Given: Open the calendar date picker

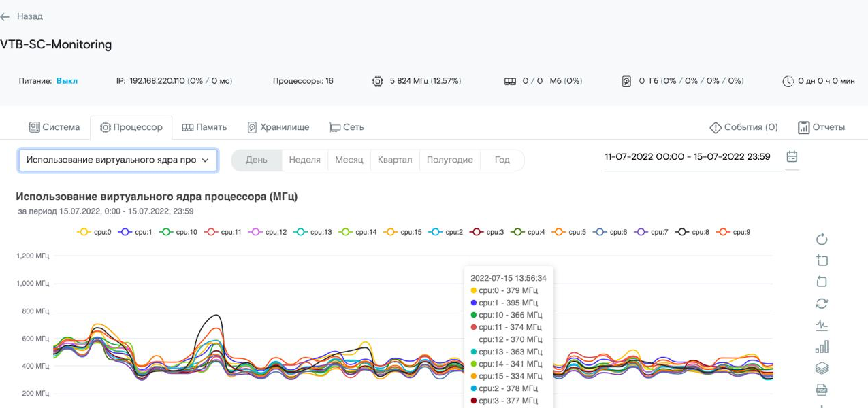Looking at the screenshot, I should click(792, 156).
